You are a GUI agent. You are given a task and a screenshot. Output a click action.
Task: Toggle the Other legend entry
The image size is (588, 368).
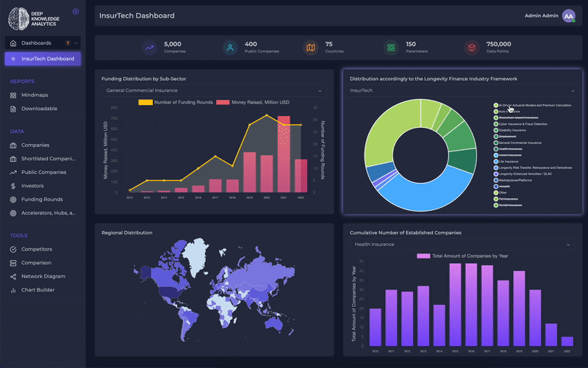pos(501,192)
